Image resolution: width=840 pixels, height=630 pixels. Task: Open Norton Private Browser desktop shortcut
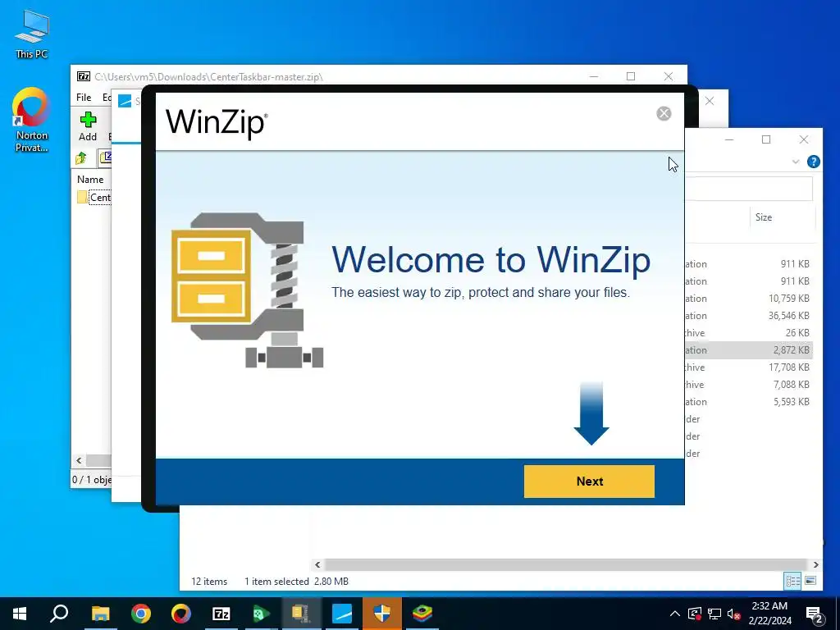(x=31, y=120)
